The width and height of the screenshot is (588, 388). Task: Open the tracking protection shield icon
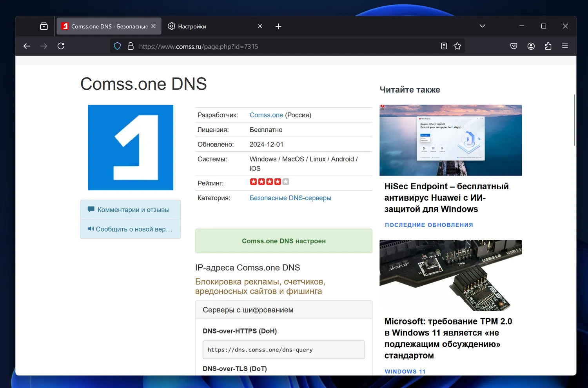click(x=117, y=46)
